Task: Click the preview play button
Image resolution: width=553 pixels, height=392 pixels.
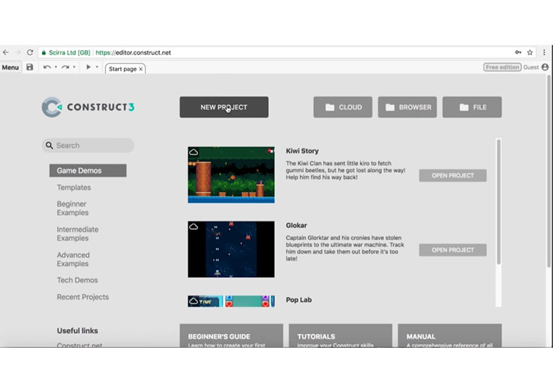Action: 88,67
